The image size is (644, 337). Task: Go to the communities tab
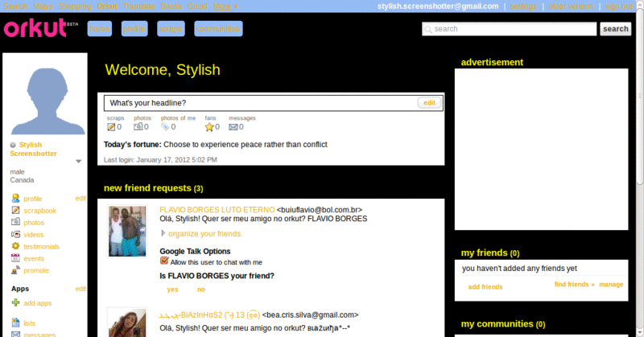[x=218, y=29]
